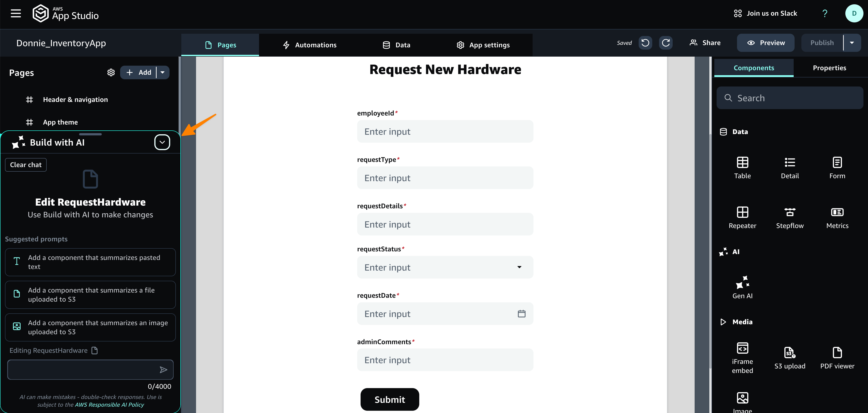The width and height of the screenshot is (868, 413).
Task: Click the Preview button
Action: point(765,43)
